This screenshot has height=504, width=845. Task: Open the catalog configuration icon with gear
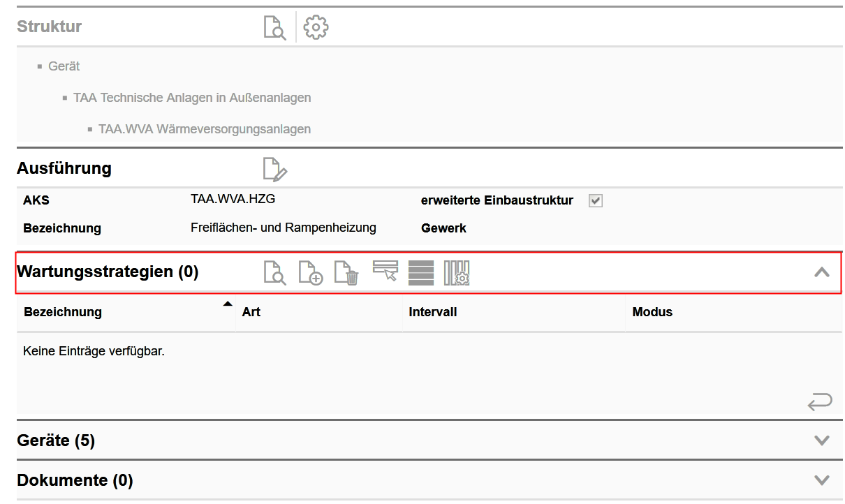[457, 273]
